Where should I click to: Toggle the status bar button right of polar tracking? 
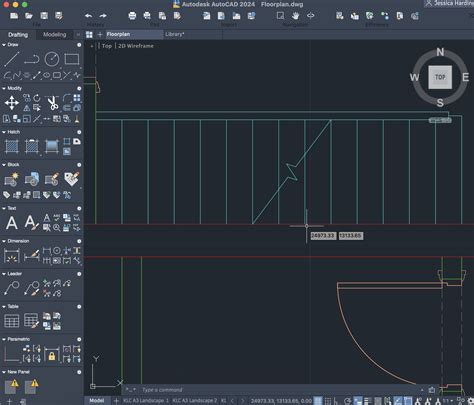pos(358,401)
